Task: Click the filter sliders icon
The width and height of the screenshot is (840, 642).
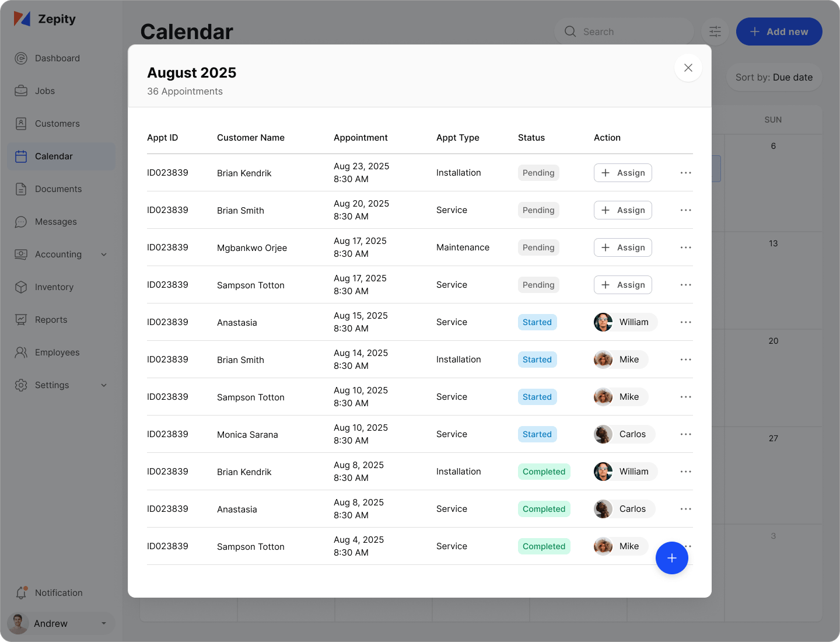Action: (x=715, y=32)
